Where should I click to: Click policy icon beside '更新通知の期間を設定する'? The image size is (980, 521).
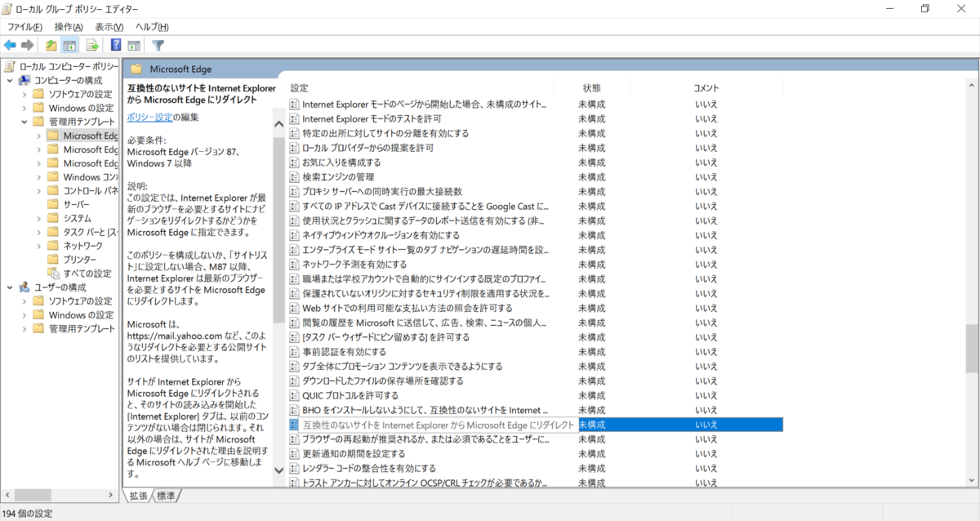point(295,453)
